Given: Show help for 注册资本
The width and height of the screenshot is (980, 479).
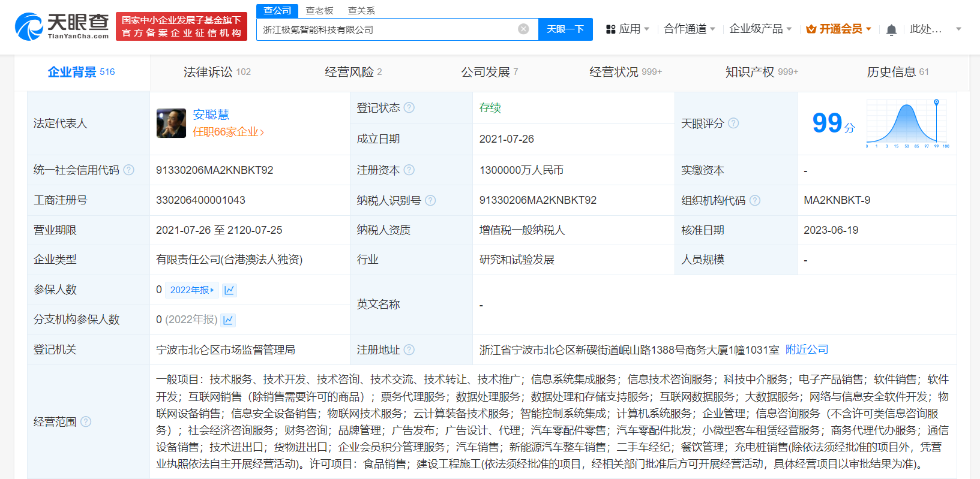Looking at the screenshot, I should 409,170.
